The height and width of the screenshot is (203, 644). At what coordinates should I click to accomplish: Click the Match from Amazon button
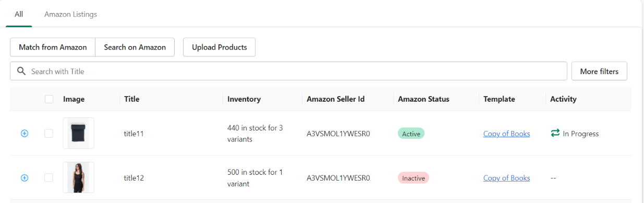53,47
